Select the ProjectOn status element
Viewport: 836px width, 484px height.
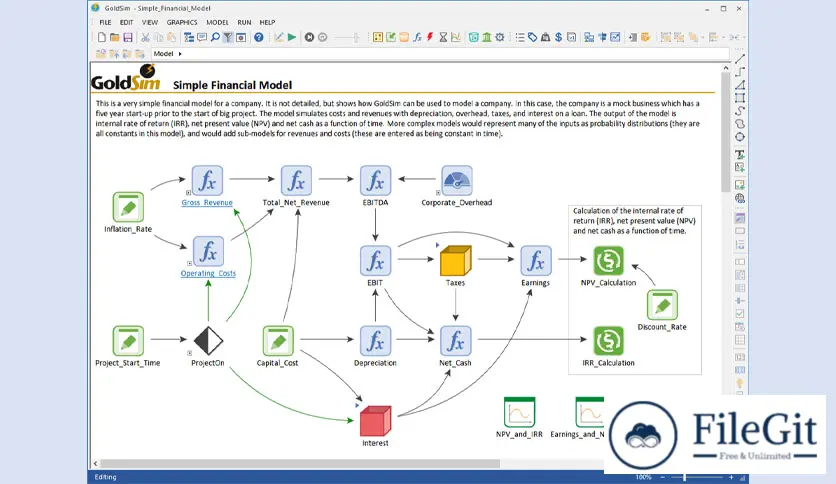[x=208, y=341]
